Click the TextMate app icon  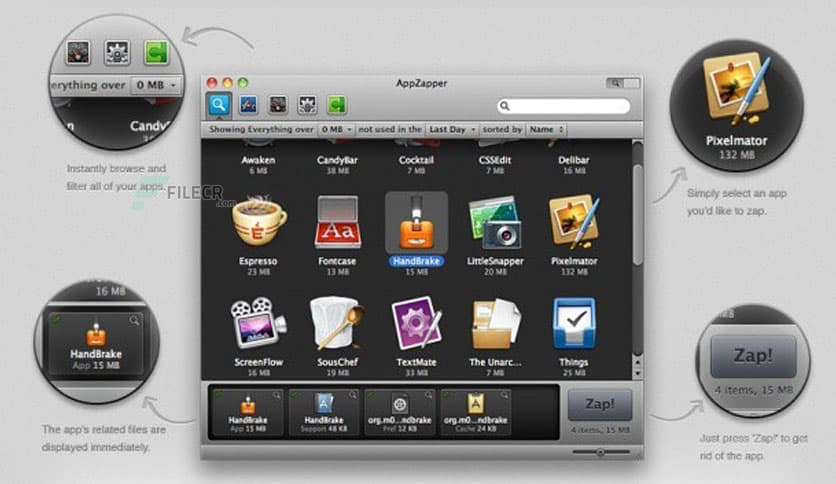416,325
